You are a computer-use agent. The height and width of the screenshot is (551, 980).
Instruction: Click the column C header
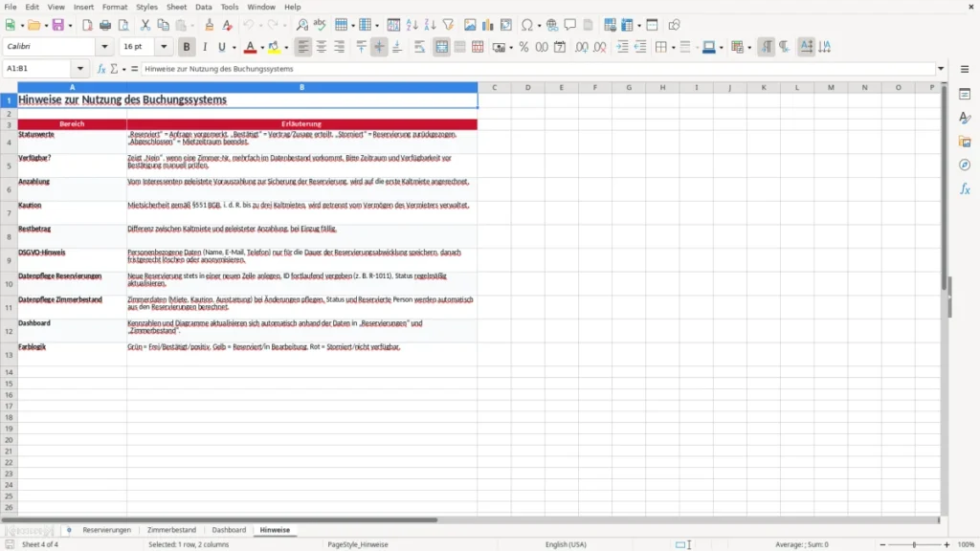click(x=494, y=87)
